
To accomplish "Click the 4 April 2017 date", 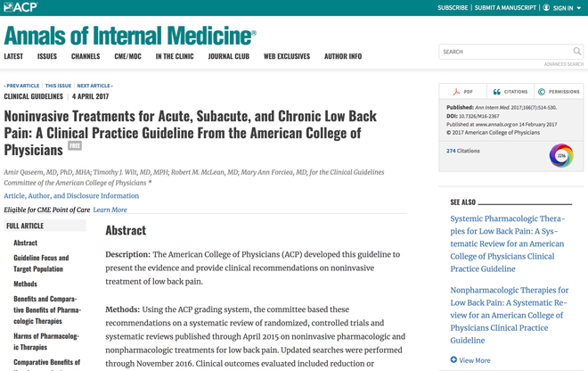I will pyautogui.click(x=90, y=96).
